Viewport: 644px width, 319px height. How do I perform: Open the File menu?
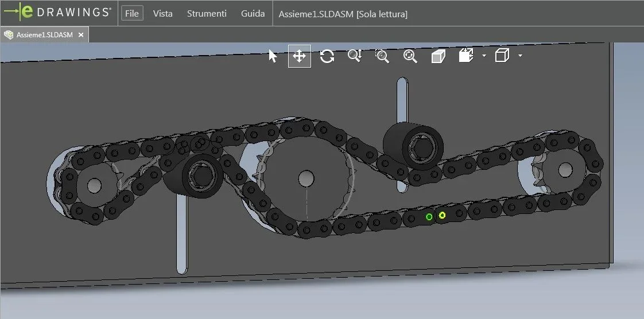[x=132, y=14]
